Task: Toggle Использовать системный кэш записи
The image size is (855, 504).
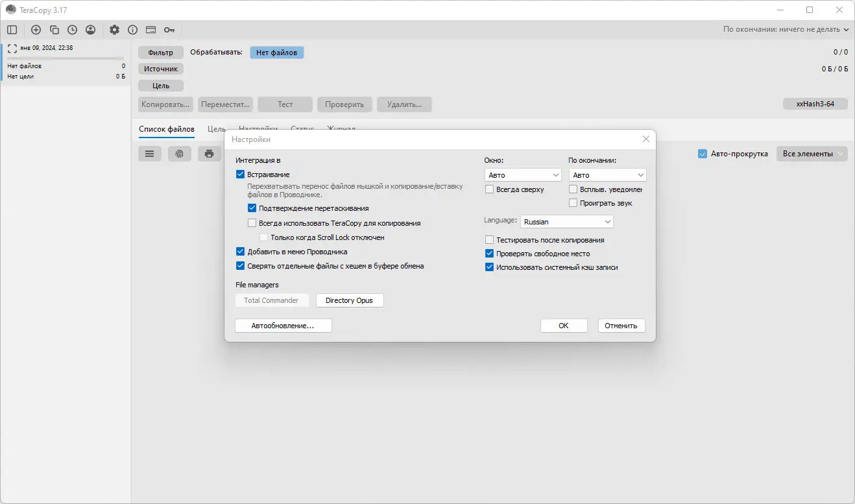Action: point(490,267)
